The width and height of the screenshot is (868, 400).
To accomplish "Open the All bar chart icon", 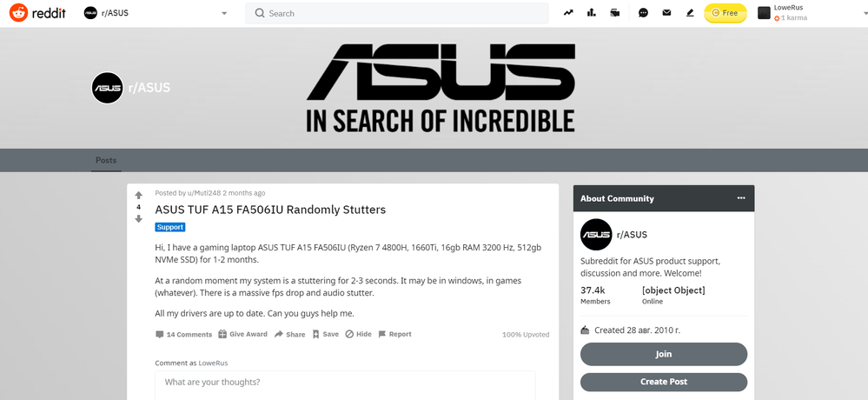I will tap(591, 13).
